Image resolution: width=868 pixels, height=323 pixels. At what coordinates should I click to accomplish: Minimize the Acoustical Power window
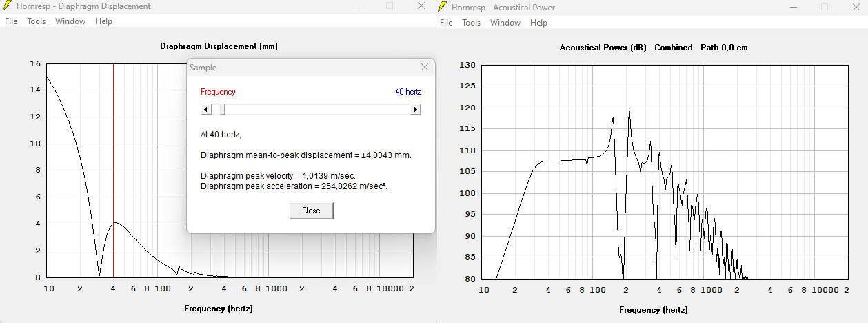pyautogui.click(x=793, y=7)
